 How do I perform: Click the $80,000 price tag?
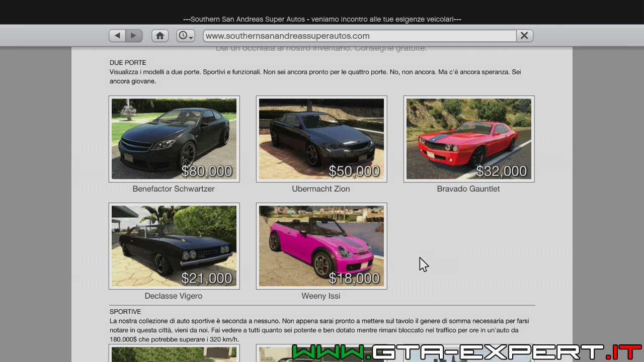(x=207, y=171)
